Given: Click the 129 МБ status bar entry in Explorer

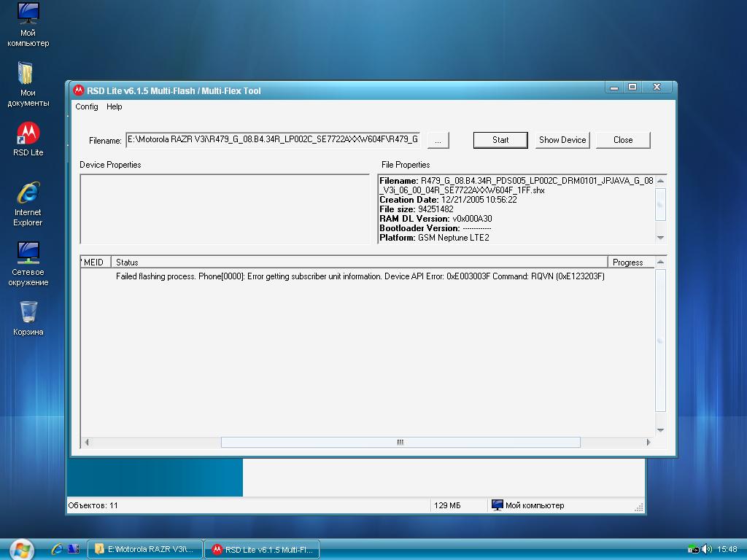Looking at the screenshot, I should pos(447,505).
